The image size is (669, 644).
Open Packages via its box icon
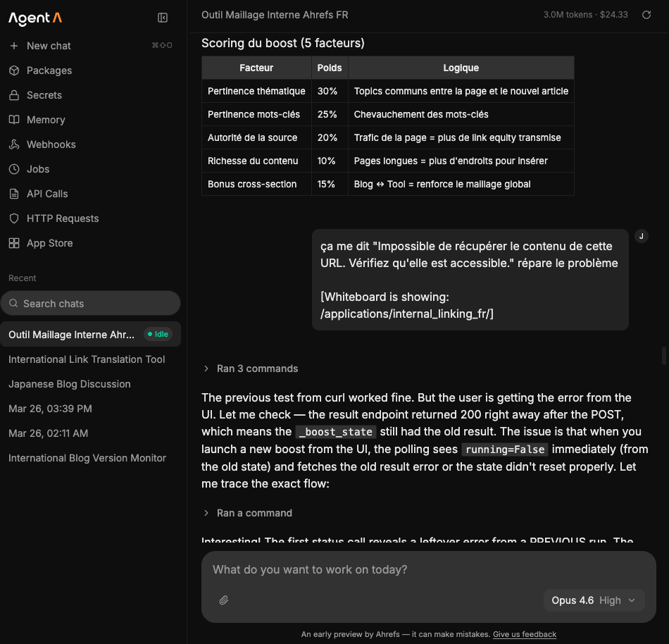(14, 70)
